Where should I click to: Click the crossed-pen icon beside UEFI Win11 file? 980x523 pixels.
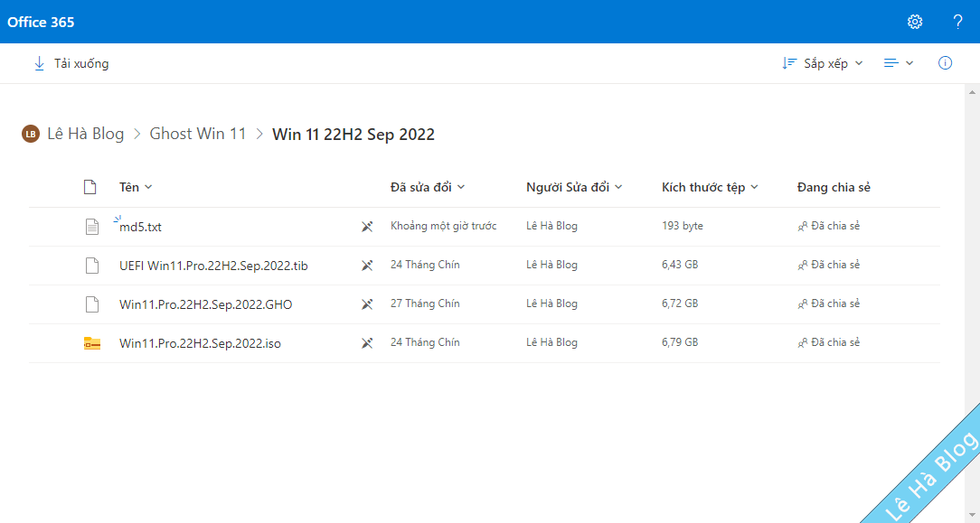coord(367,265)
